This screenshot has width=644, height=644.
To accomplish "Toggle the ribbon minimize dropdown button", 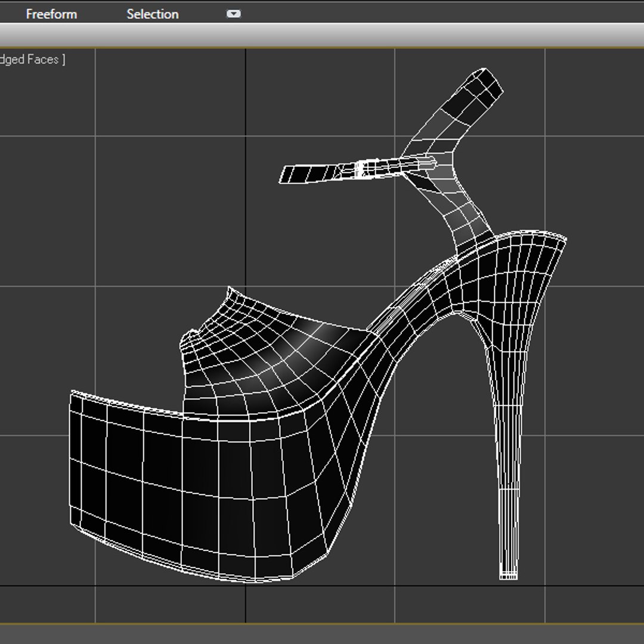I will [234, 14].
